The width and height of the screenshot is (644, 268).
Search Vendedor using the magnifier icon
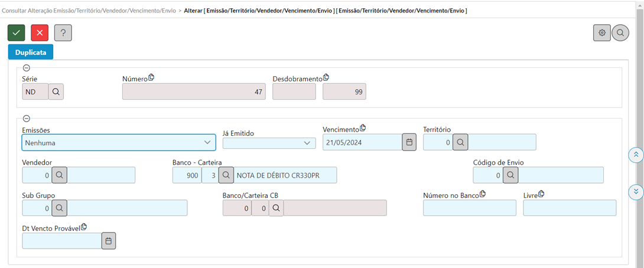click(59, 175)
